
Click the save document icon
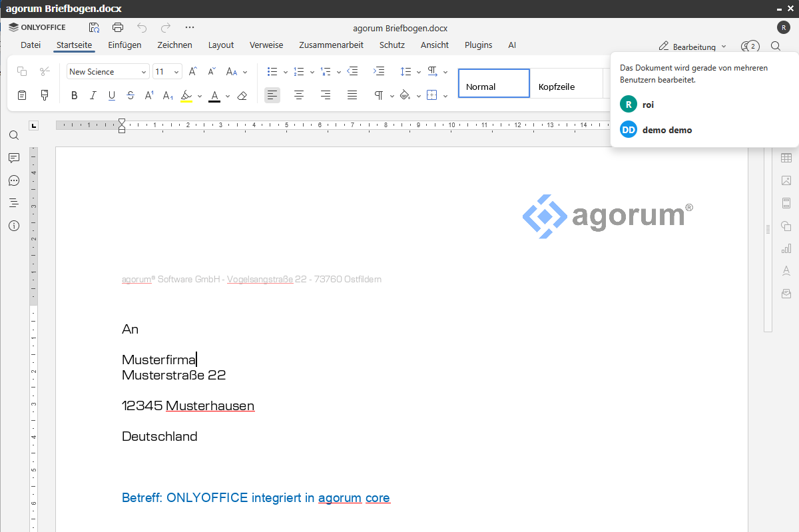(x=95, y=27)
